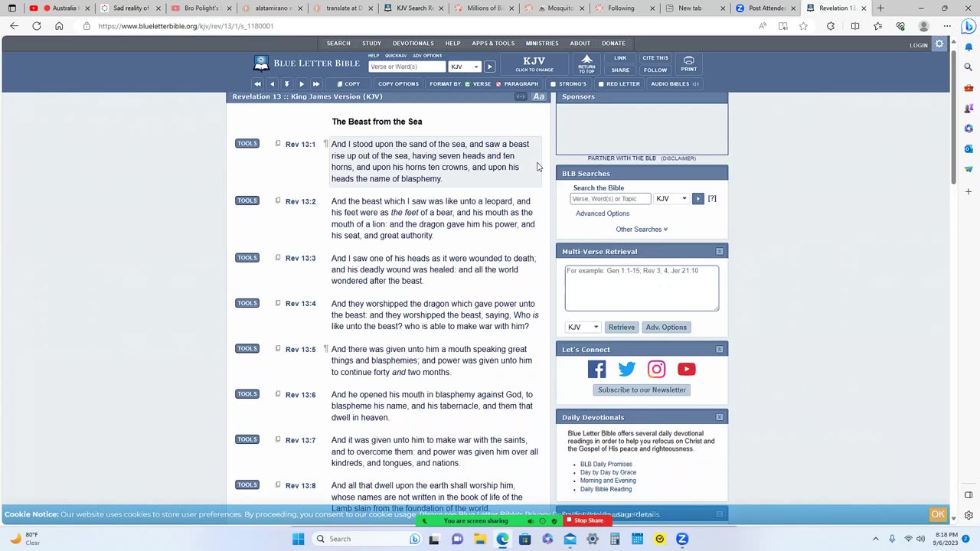The height and width of the screenshot is (551, 980).
Task: Click the Login link
Action: tap(919, 45)
